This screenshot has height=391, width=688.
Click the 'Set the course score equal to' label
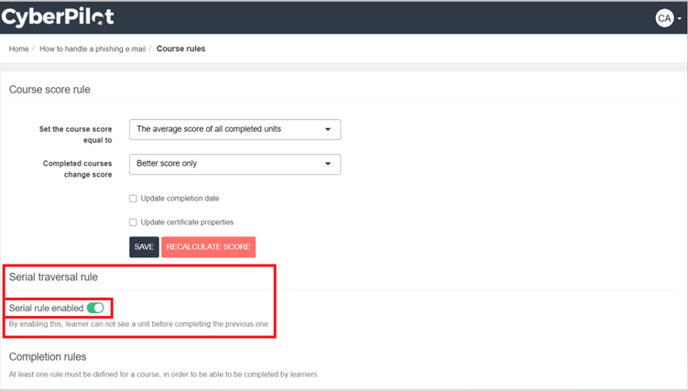(x=75, y=134)
